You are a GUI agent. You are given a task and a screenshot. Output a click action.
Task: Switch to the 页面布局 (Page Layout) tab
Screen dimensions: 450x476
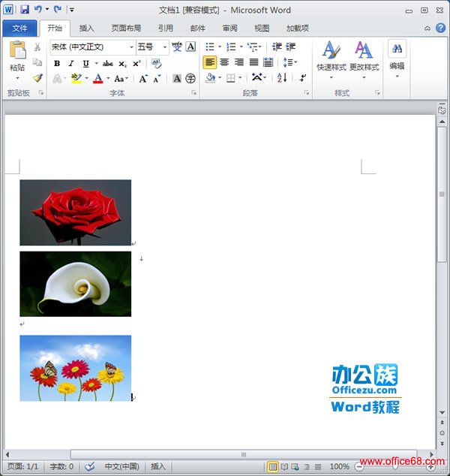(126, 29)
